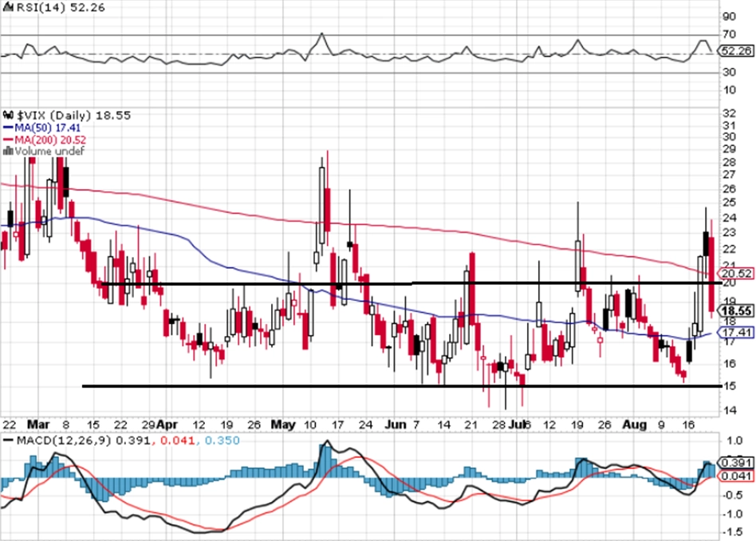This screenshot has width=756, height=541.
Task: Click the Apr label on date axis
Action: point(167,425)
